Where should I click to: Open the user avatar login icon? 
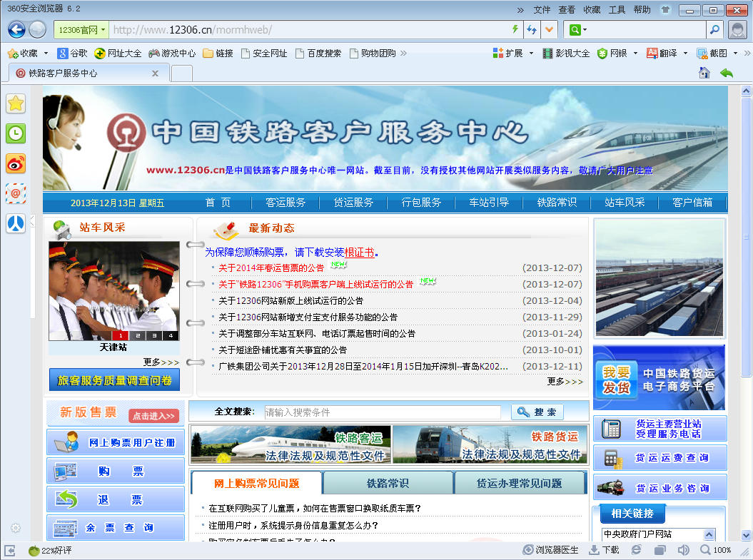tap(737, 30)
